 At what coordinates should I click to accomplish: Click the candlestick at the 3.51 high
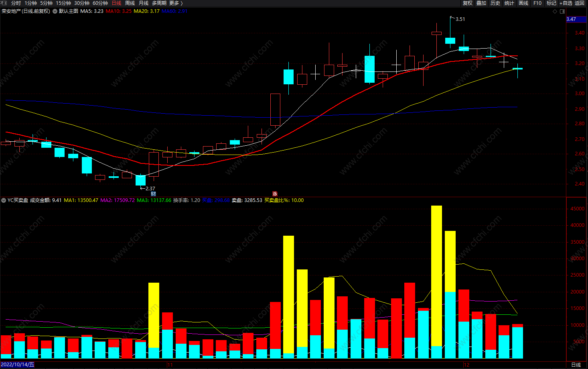click(x=450, y=41)
